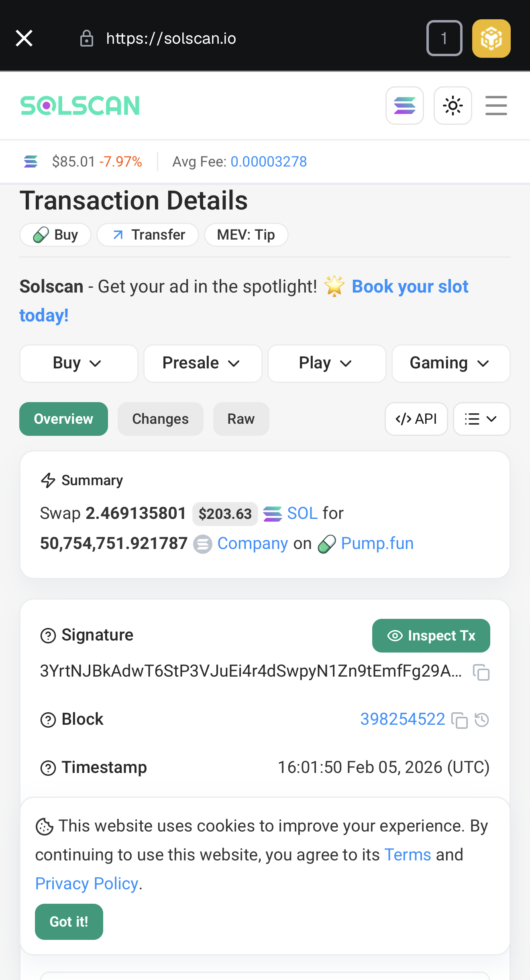Image resolution: width=530 pixels, height=980 pixels.
Task: Expand the Buy ad dropdown
Action: click(78, 363)
